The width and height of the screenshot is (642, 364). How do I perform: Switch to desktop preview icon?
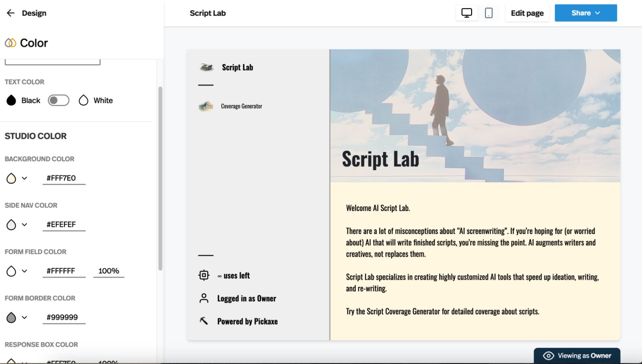466,13
